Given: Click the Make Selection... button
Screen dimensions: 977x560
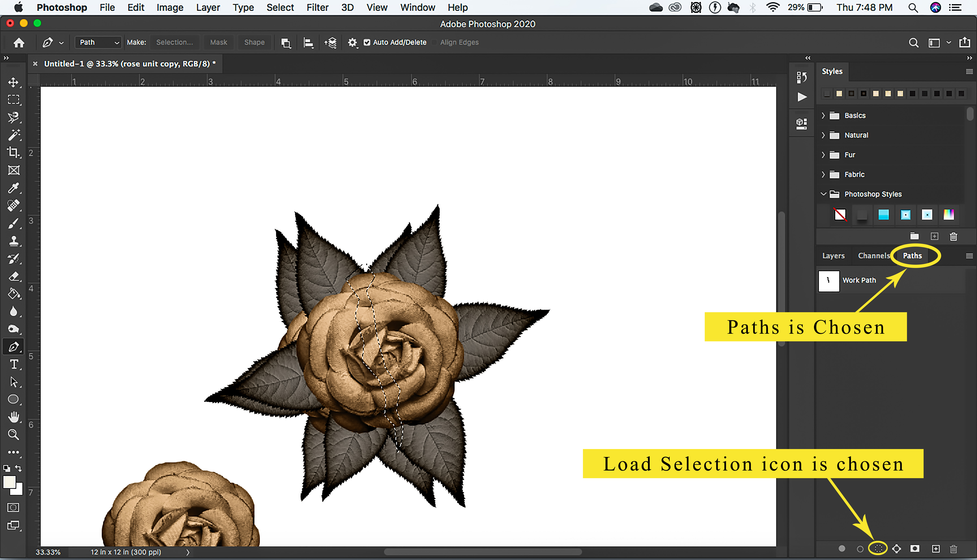Looking at the screenshot, I should coord(174,42).
